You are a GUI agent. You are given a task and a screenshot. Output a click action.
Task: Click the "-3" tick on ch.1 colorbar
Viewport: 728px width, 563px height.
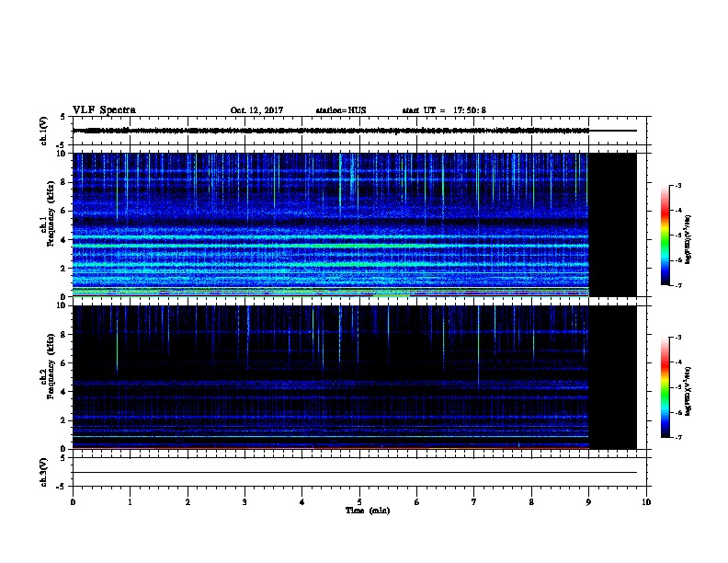point(677,186)
